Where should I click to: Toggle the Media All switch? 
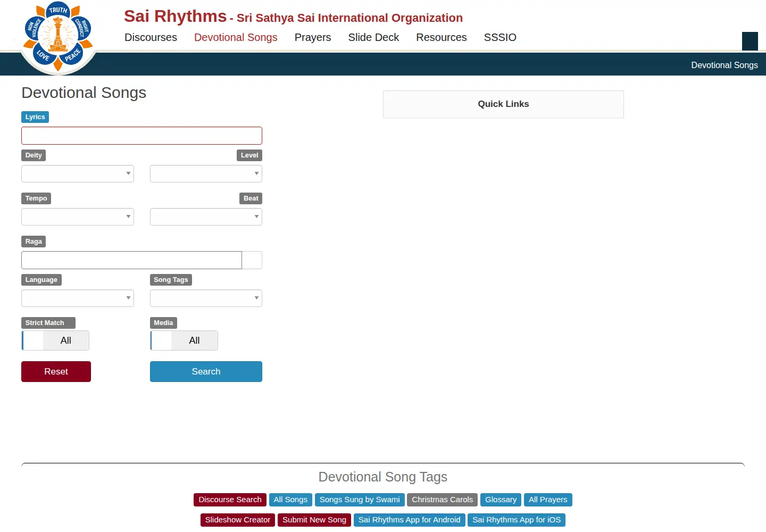click(184, 340)
